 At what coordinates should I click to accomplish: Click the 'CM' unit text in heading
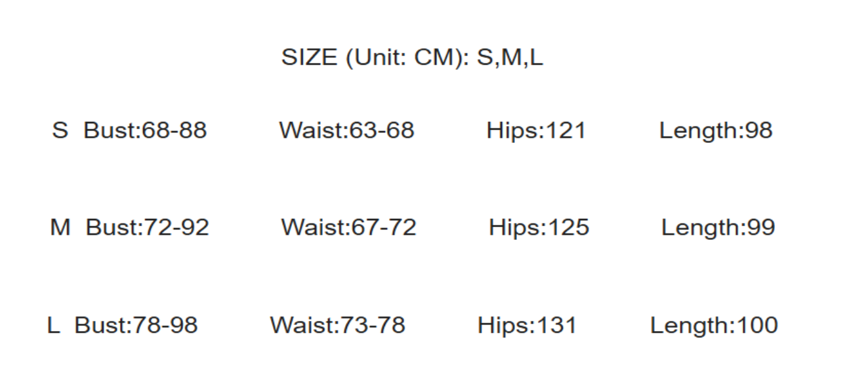tap(431, 58)
